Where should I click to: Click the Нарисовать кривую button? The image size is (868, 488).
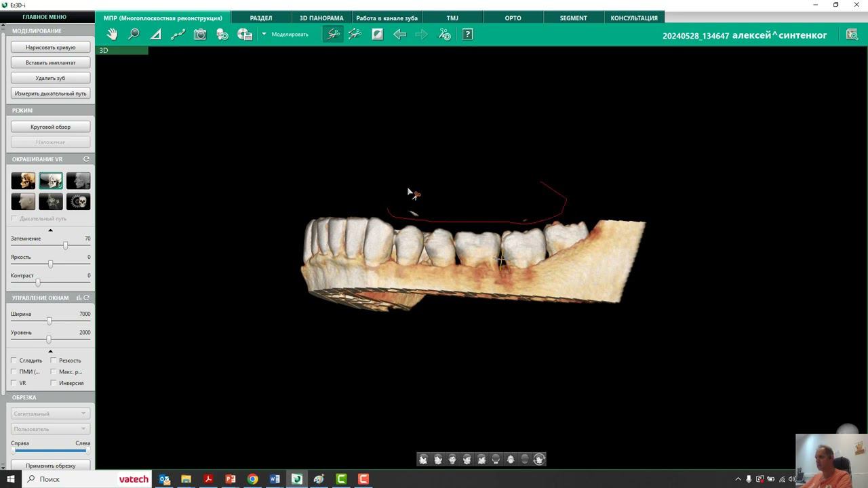click(50, 47)
